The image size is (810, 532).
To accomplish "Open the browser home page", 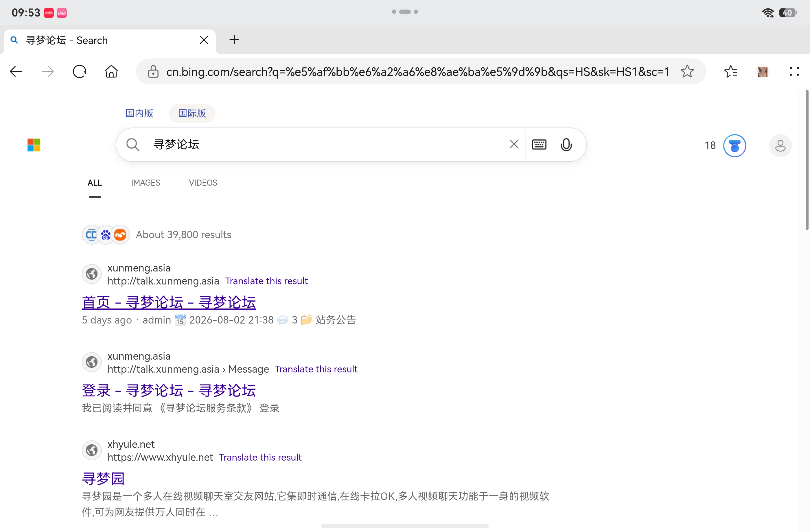I will pyautogui.click(x=111, y=71).
